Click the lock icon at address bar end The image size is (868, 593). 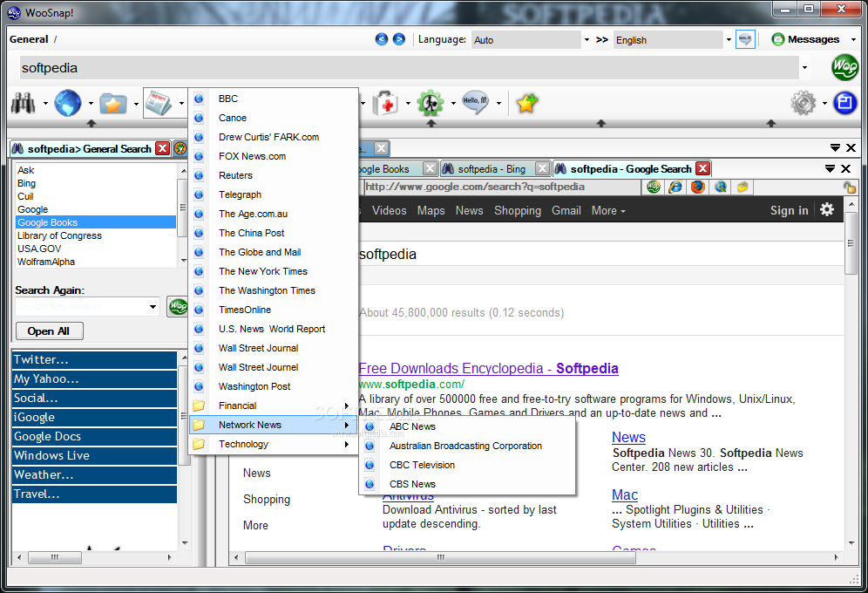tap(849, 187)
